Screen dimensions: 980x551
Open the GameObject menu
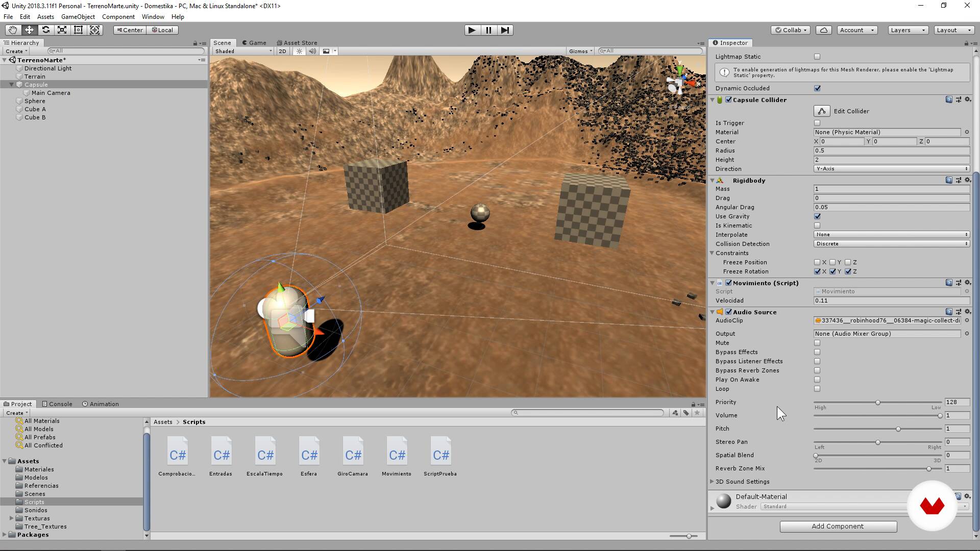click(78, 17)
